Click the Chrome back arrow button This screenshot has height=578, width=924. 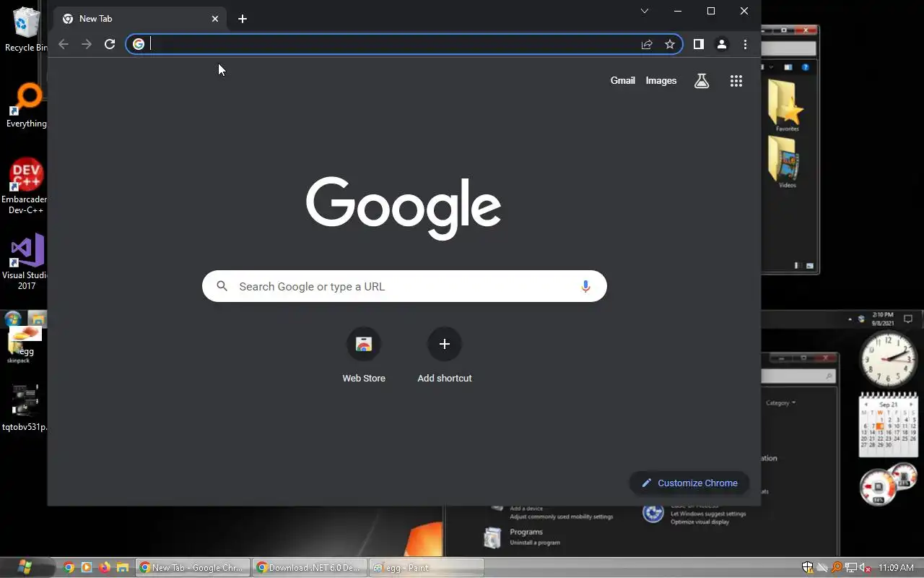click(x=64, y=44)
